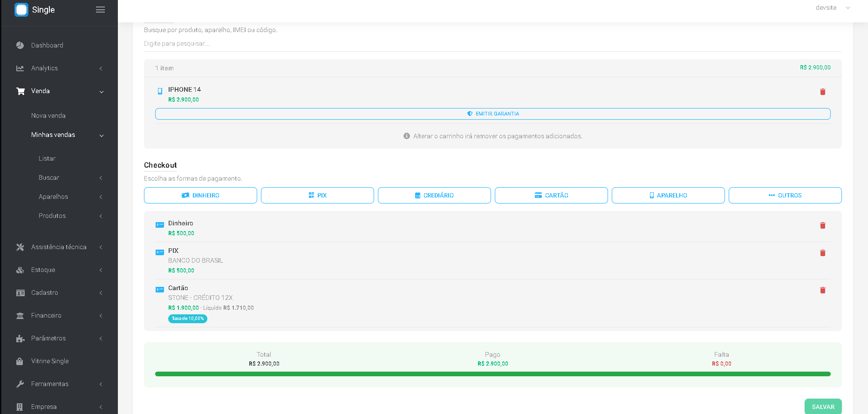Save the sale with Salvar
Viewport: 868px width, 414px height.
pos(823,407)
